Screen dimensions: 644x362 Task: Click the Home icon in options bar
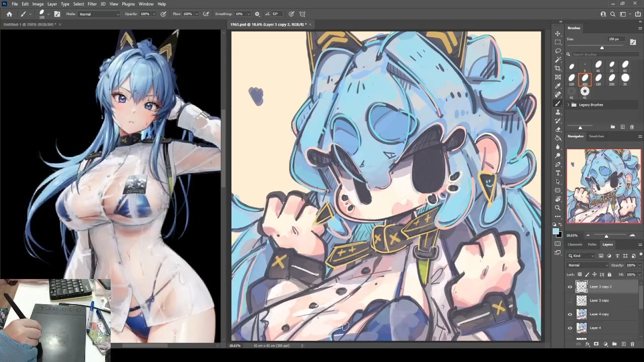pos(9,14)
